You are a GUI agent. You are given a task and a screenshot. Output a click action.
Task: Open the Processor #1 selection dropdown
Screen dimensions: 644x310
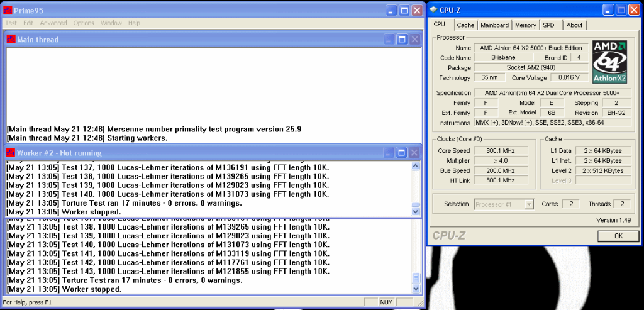(x=504, y=204)
